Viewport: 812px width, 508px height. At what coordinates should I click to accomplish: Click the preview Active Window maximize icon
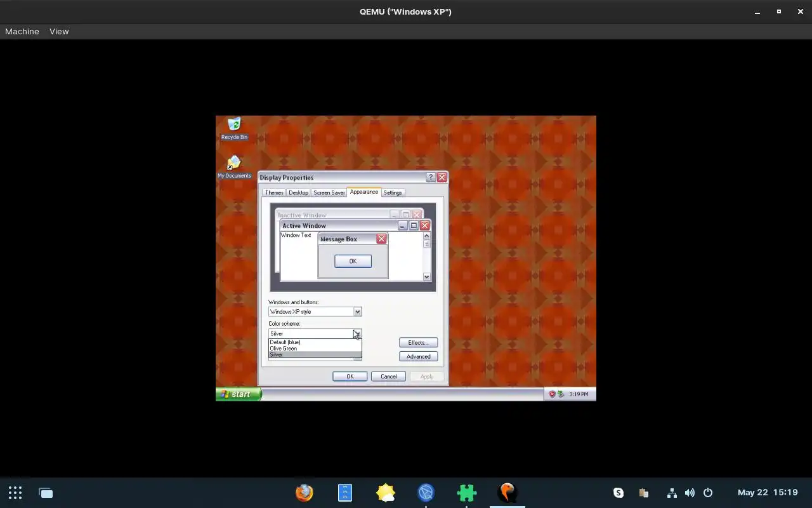[414, 225]
